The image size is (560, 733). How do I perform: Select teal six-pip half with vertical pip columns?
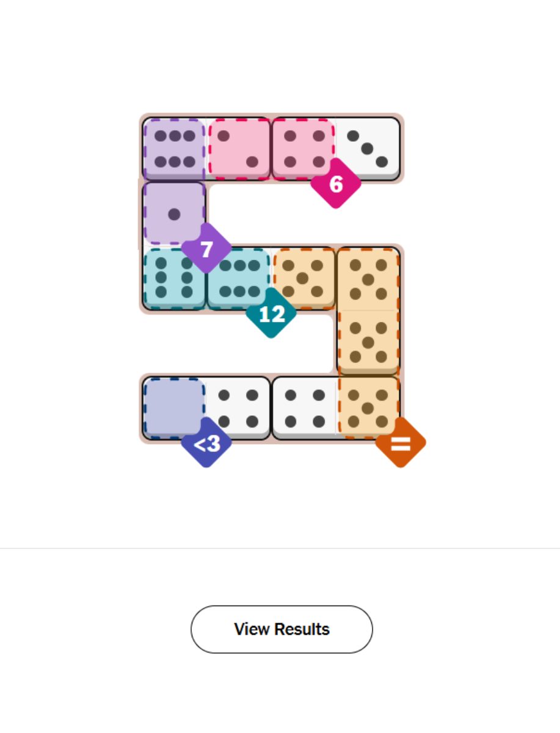[175, 278]
